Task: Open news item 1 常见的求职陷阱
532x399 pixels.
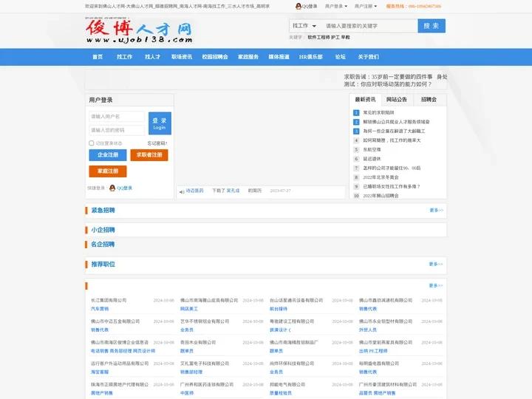Action: click(x=378, y=112)
